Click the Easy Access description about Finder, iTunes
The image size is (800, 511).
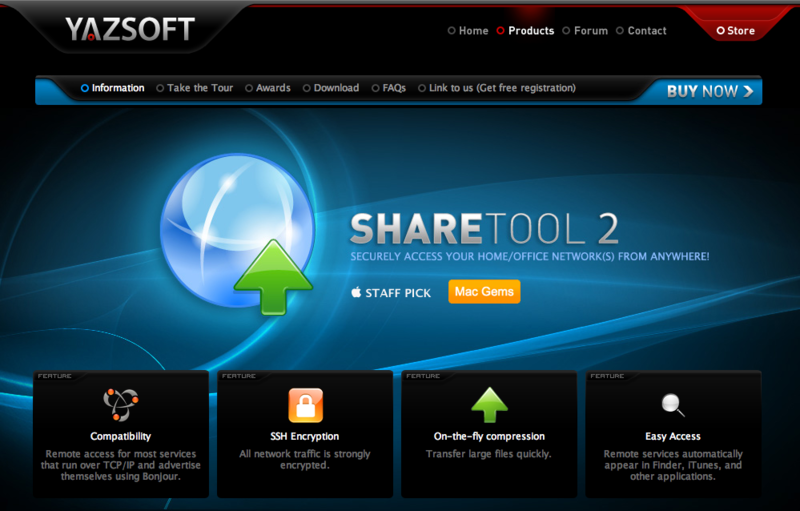[x=673, y=465]
